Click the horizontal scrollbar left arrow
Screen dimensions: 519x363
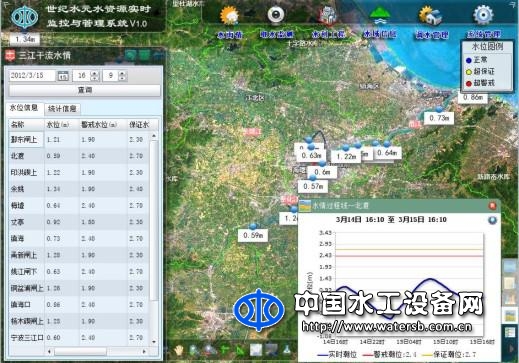point(49,351)
